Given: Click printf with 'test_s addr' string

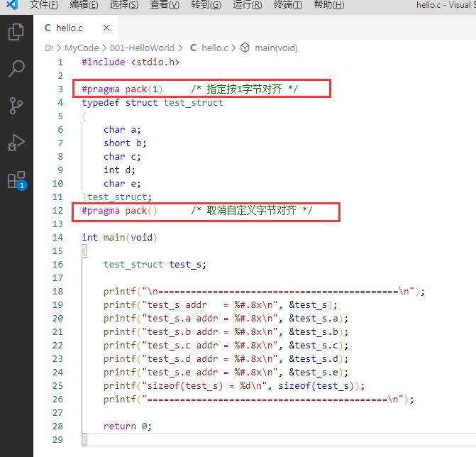Looking at the screenshot, I should [221, 305].
